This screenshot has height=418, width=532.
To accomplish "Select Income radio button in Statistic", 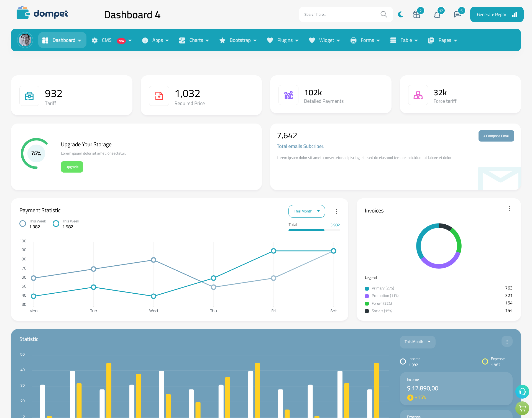I will (x=402, y=359).
